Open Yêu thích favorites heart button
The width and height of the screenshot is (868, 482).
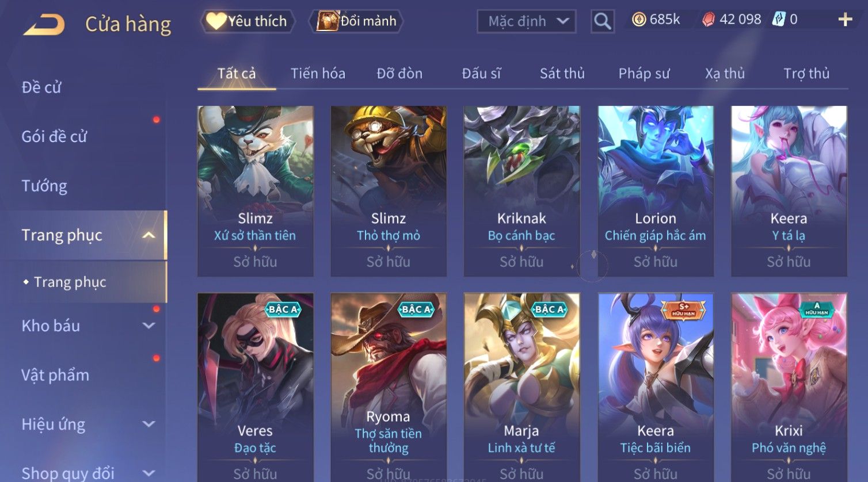point(248,21)
